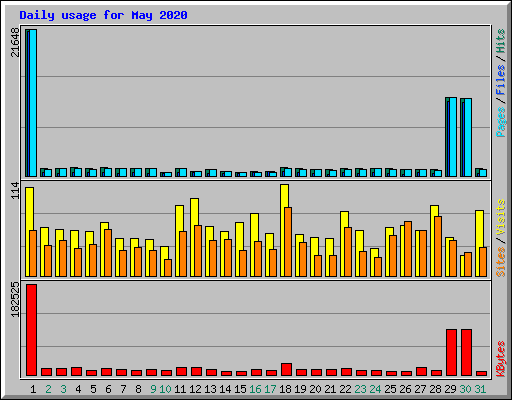Click the 21648 hits axis value

[15, 43]
